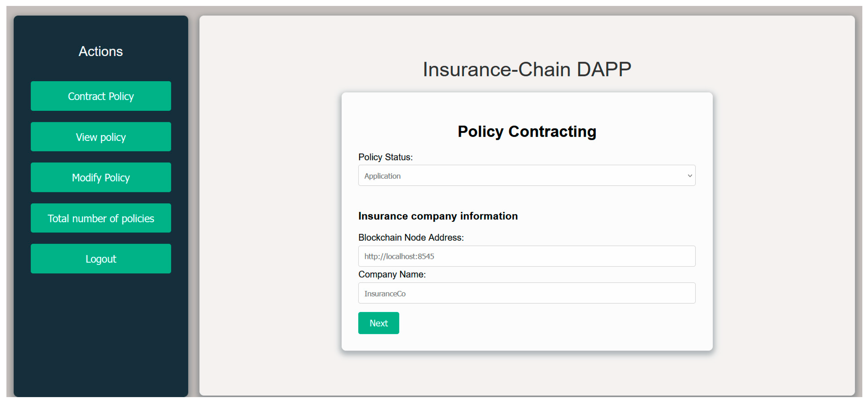Open the Contract Policy action
The width and height of the screenshot is (868, 405).
[101, 96]
